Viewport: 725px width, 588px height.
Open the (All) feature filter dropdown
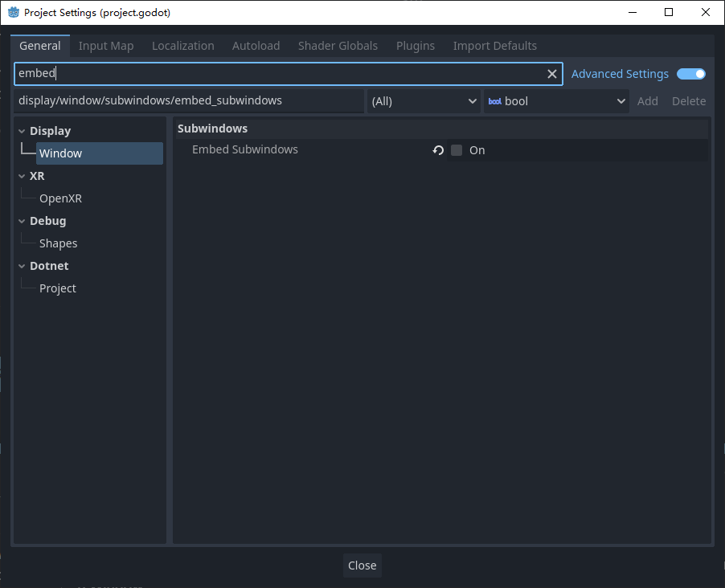[424, 101]
